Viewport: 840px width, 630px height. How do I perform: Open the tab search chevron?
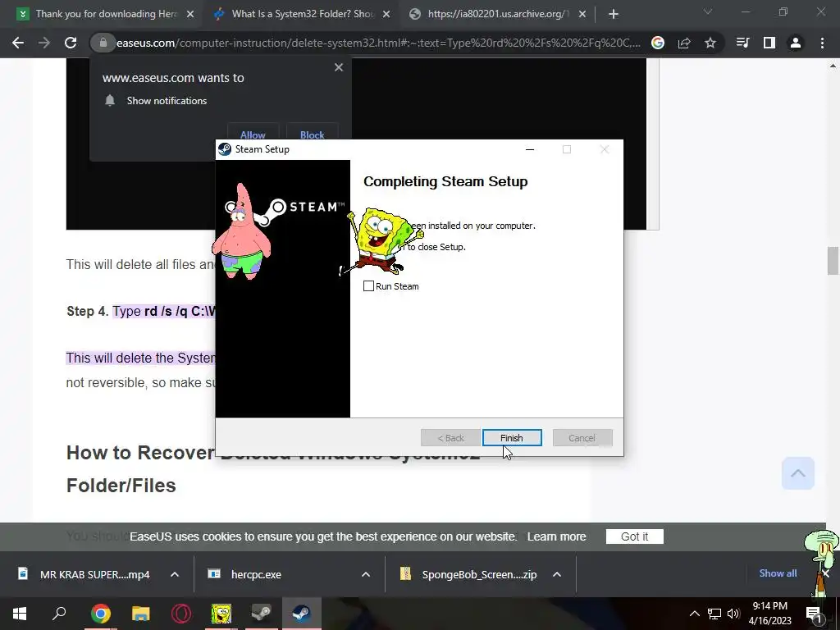pyautogui.click(x=708, y=11)
